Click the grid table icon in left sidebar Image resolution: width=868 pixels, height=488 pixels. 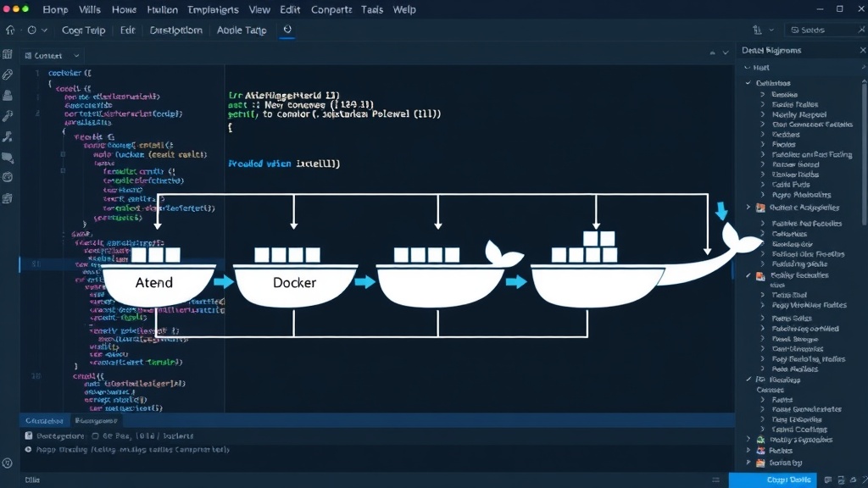point(7,54)
